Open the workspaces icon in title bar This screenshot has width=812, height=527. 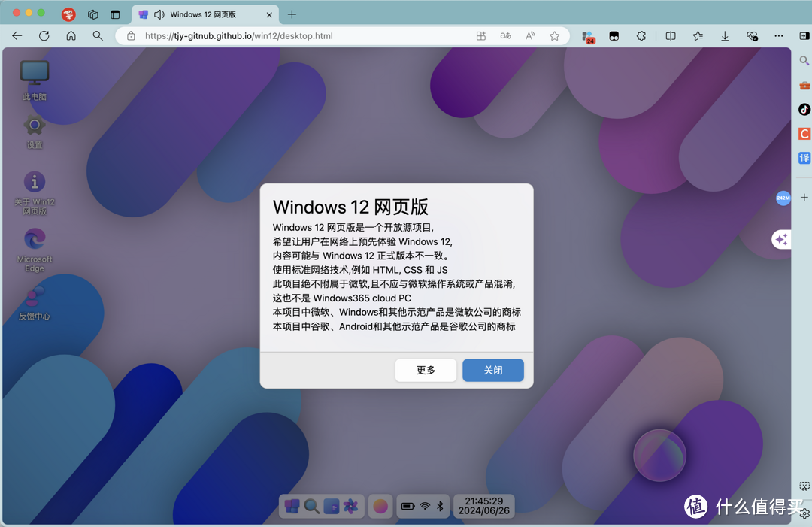(x=93, y=14)
